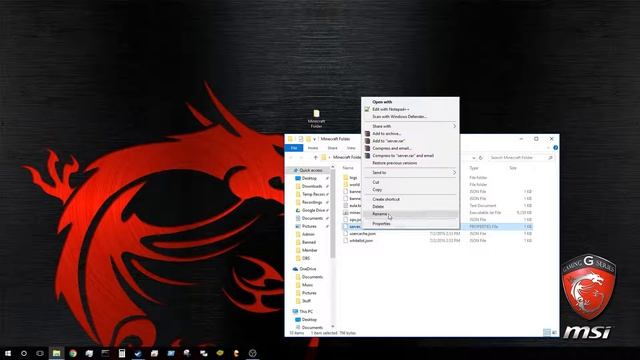Viewport: 640px width, 360px height.
Task: Switch to details view button
Action: pos(547,333)
